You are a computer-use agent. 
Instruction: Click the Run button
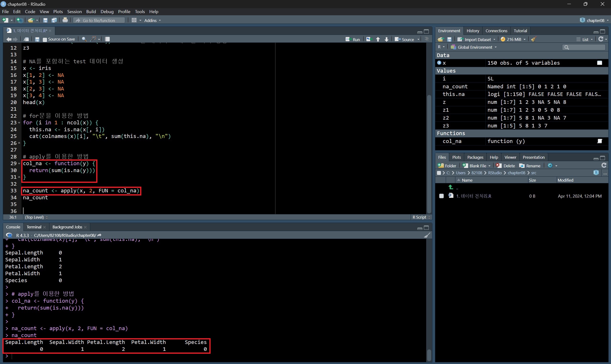pos(353,39)
